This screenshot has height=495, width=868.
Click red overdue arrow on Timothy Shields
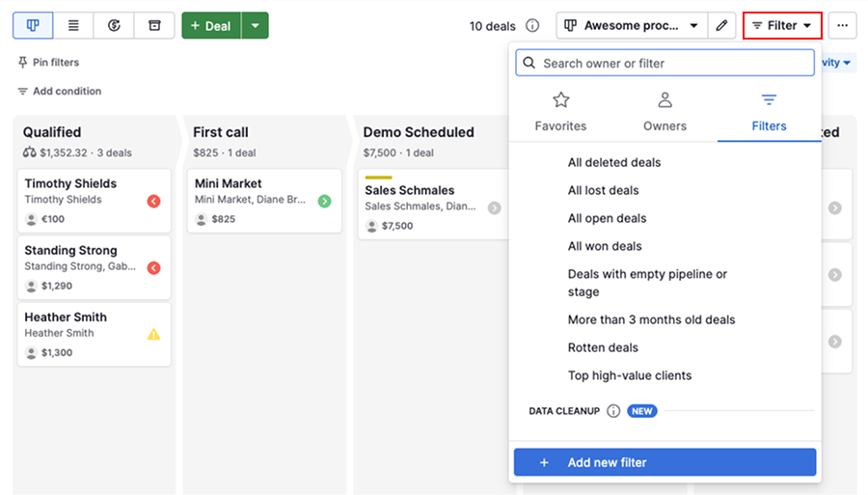tap(153, 202)
